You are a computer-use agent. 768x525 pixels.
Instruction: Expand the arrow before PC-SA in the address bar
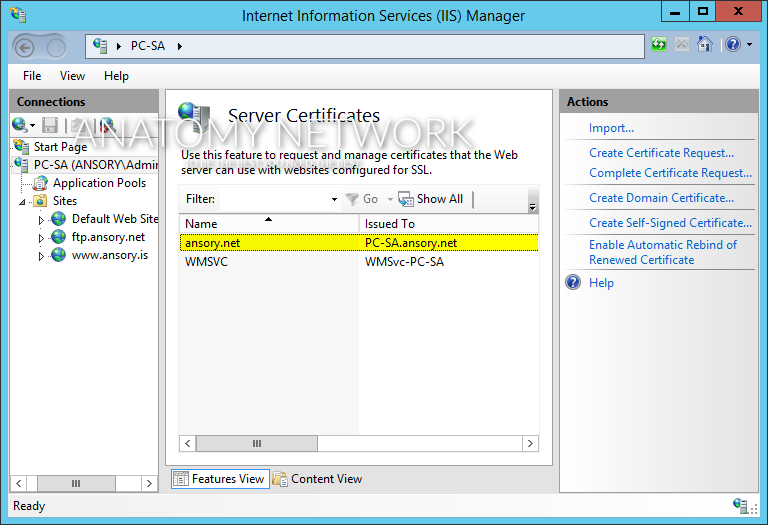point(119,47)
